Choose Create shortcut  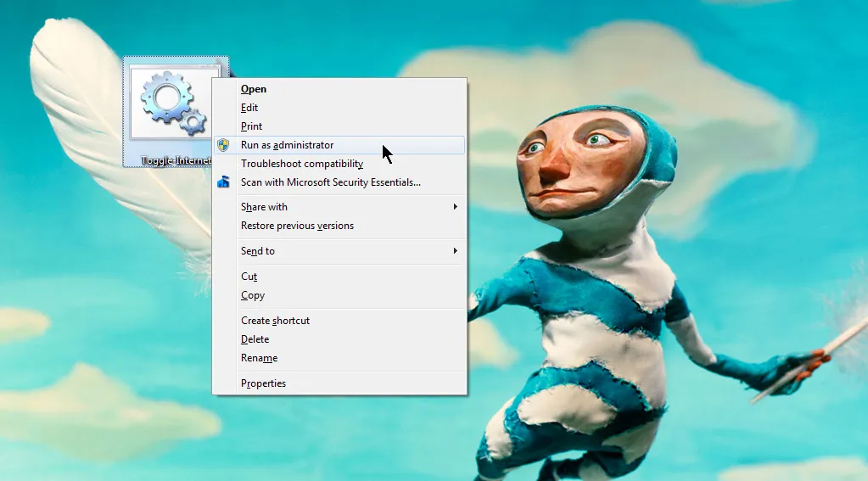click(x=275, y=321)
